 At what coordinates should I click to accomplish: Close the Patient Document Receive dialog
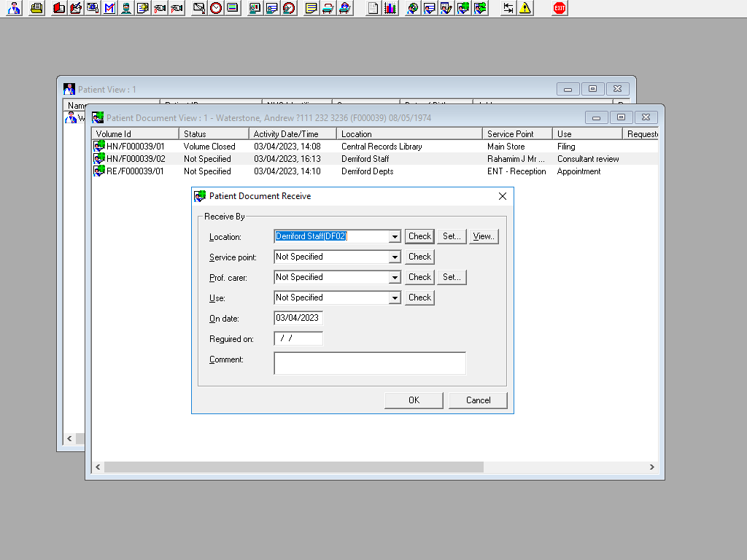[502, 196]
